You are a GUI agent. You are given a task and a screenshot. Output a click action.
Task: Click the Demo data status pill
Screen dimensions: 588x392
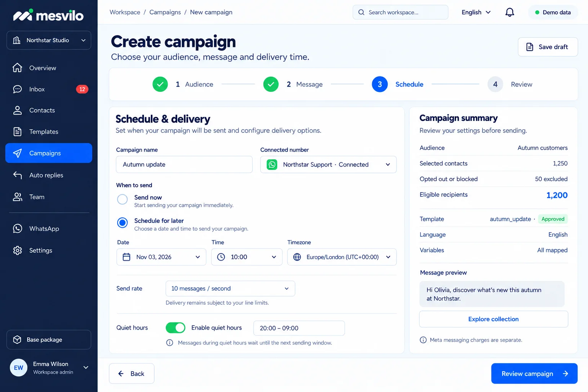[553, 12]
